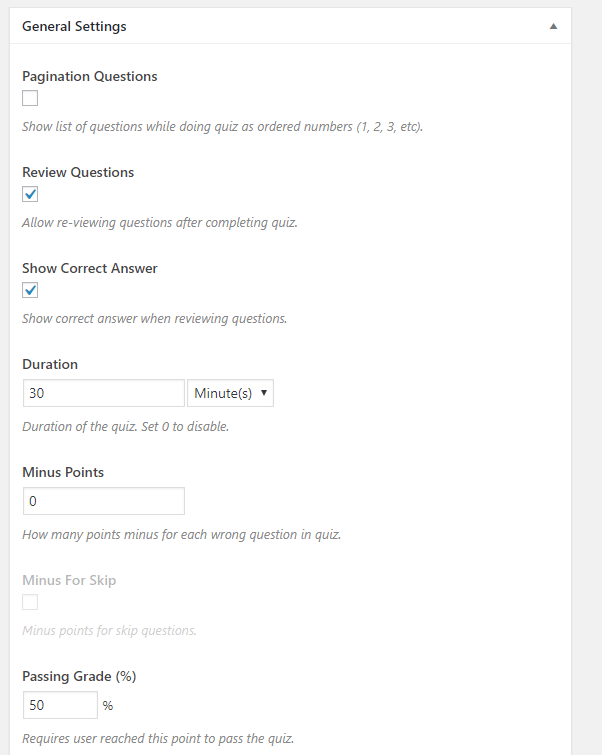Collapse the General Settings panel arrow

(x=553, y=27)
